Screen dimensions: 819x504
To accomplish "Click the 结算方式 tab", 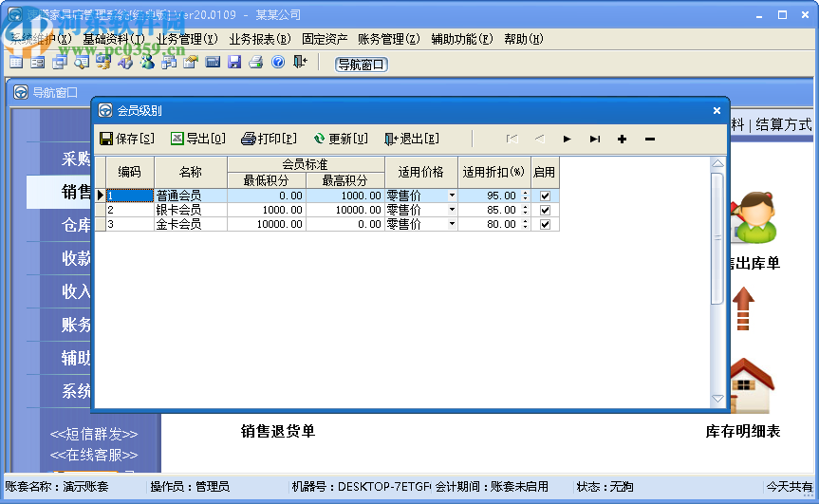I will pyautogui.click(x=784, y=124).
